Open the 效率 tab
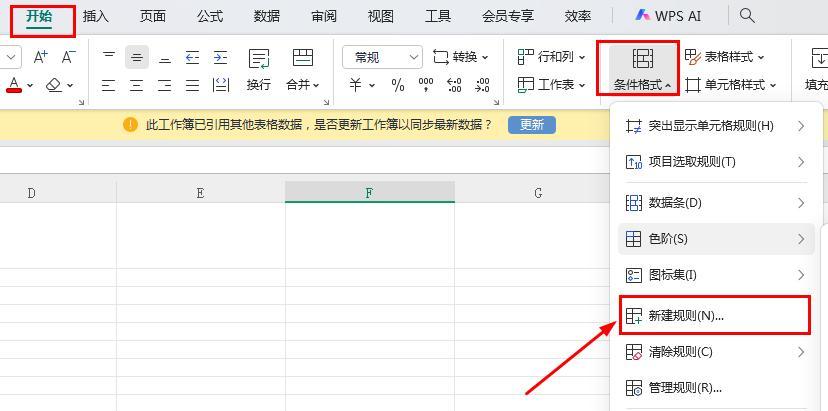 point(578,16)
